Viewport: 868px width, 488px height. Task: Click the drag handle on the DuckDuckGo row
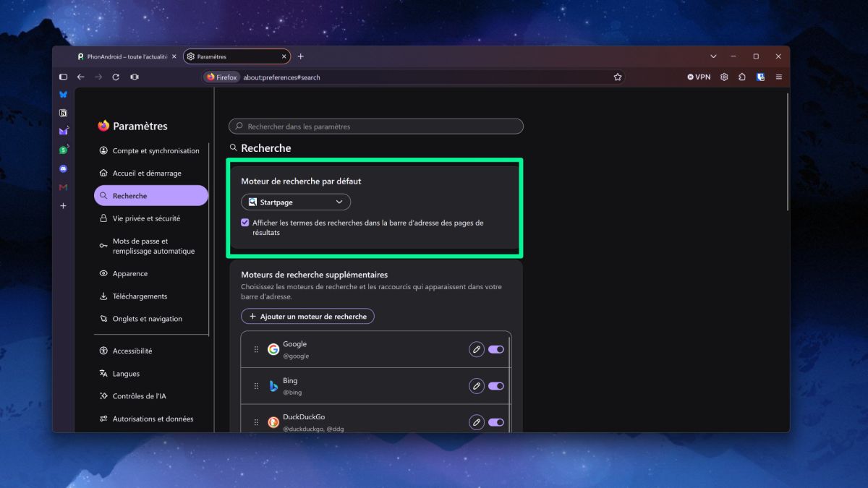[256, 422]
